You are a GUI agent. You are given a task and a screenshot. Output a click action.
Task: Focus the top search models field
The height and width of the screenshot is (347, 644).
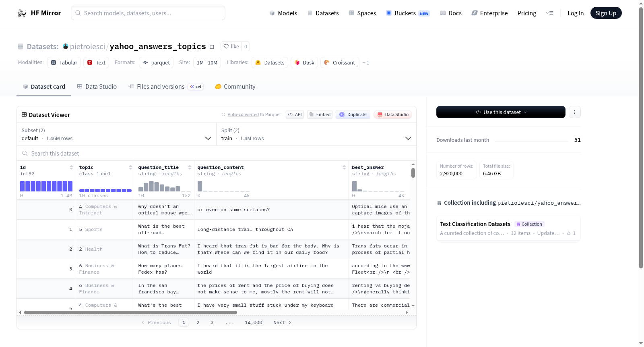click(x=148, y=13)
